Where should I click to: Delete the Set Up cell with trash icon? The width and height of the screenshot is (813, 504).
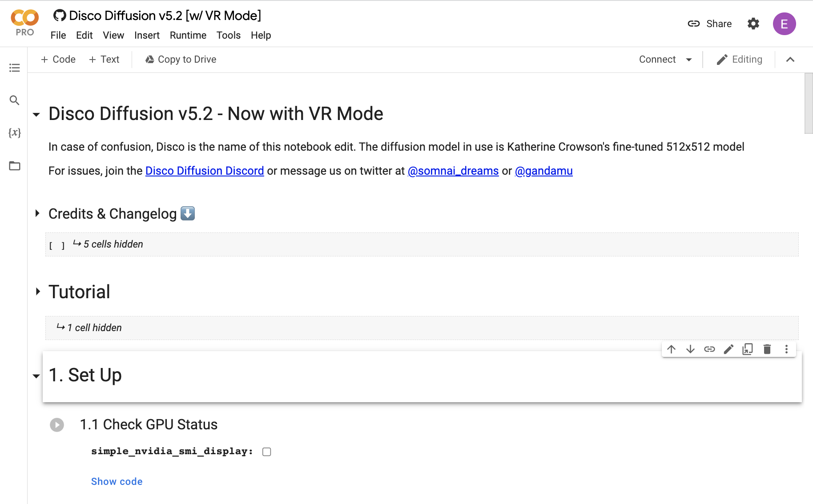coord(767,349)
